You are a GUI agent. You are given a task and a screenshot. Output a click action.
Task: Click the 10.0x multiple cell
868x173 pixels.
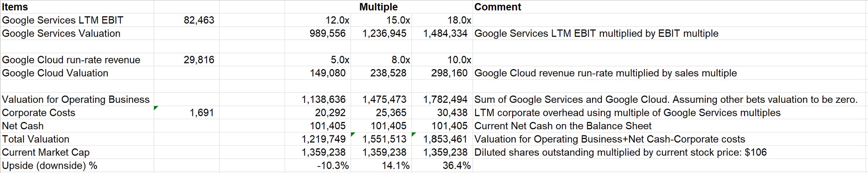(442, 60)
